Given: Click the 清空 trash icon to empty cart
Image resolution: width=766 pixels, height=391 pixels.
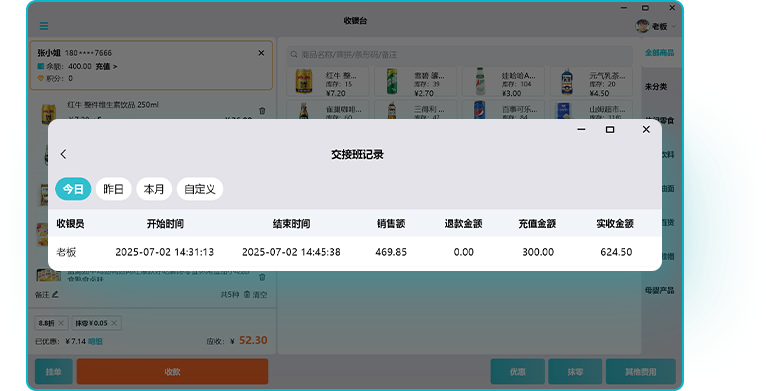Looking at the screenshot, I should click(247, 294).
